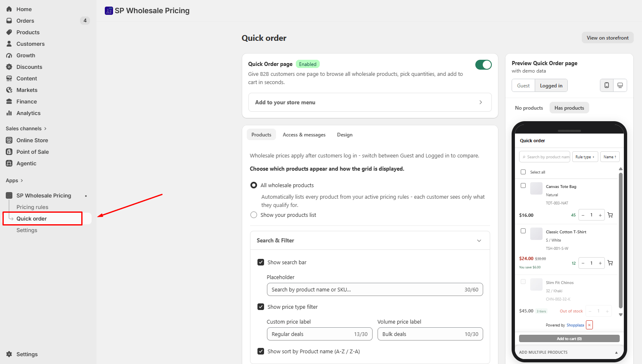This screenshot has height=364, width=642.
Task: Click the SP Wholesale Pricing logo in header
Action: click(x=109, y=11)
